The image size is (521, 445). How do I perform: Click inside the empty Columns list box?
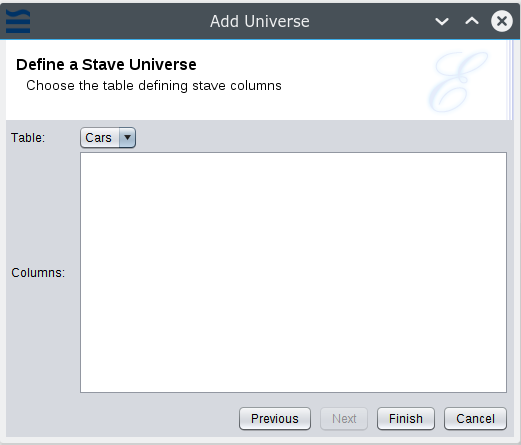coord(293,272)
